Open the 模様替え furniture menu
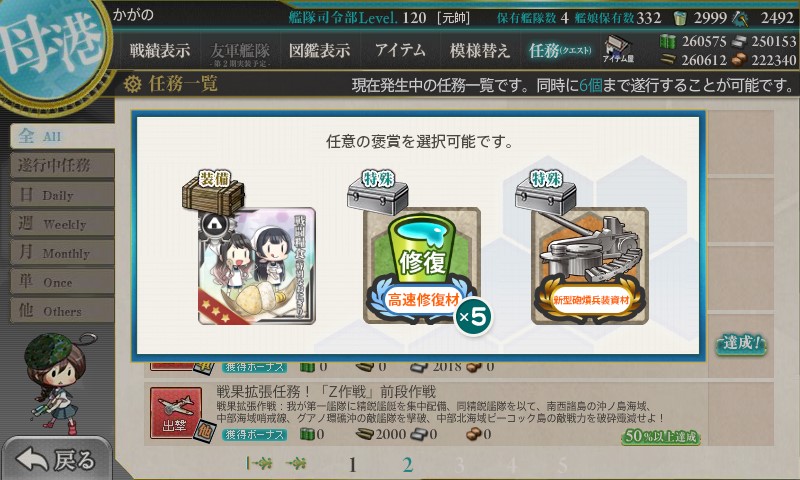Viewport: 800px width, 480px height. 480,50
